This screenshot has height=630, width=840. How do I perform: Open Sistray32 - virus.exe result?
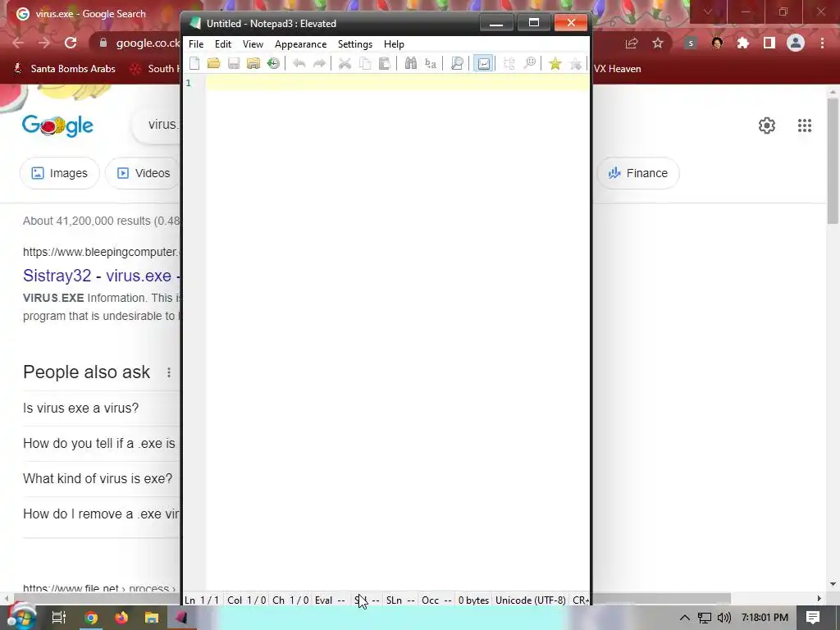tap(102, 276)
